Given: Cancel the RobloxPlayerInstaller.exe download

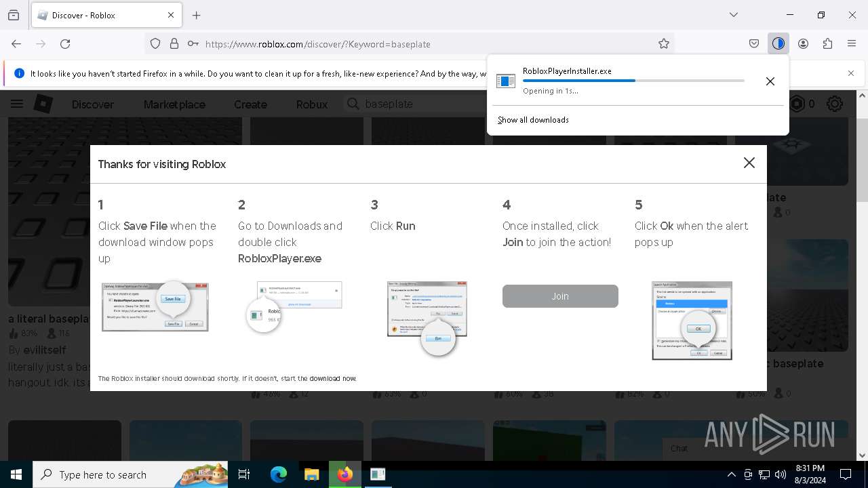Looking at the screenshot, I should pyautogui.click(x=770, y=81).
